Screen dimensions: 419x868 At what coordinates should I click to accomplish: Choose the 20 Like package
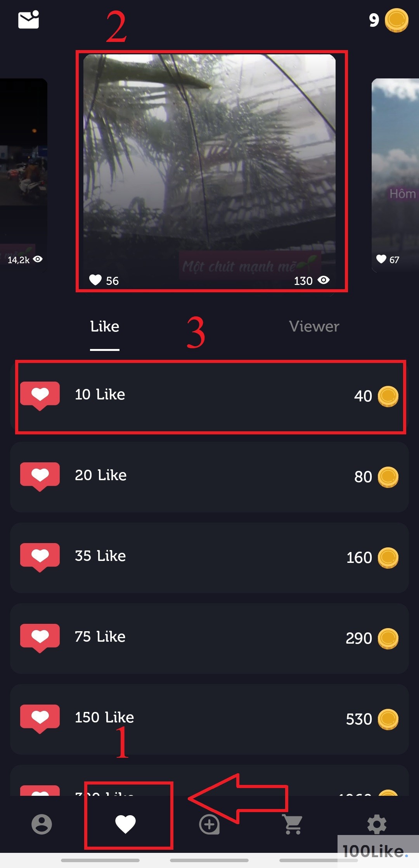coord(209,477)
